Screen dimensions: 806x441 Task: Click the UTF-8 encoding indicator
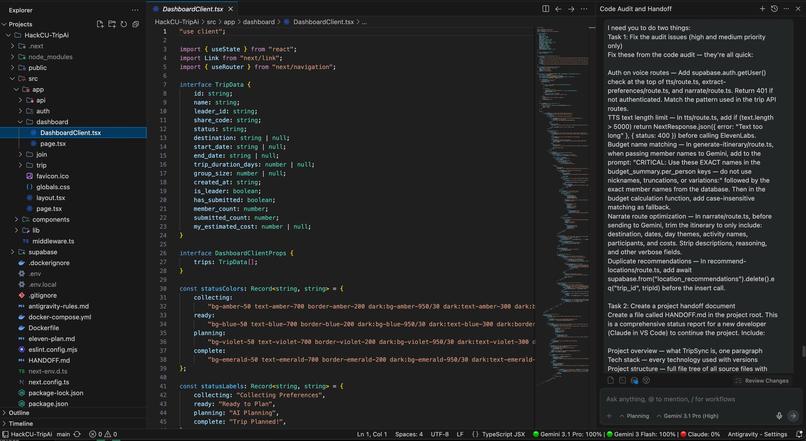(x=439, y=434)
